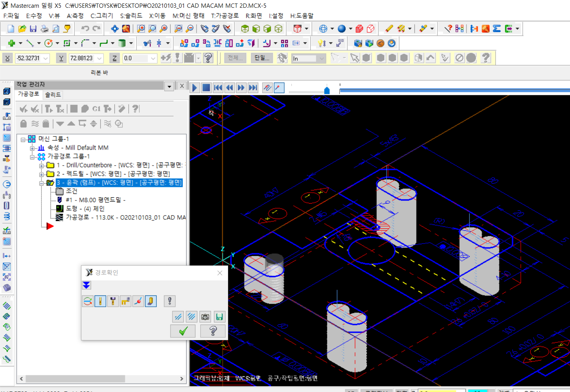Toggle holder display in backplot dialog
Screen dimensions: 570x392
(113, 301)
